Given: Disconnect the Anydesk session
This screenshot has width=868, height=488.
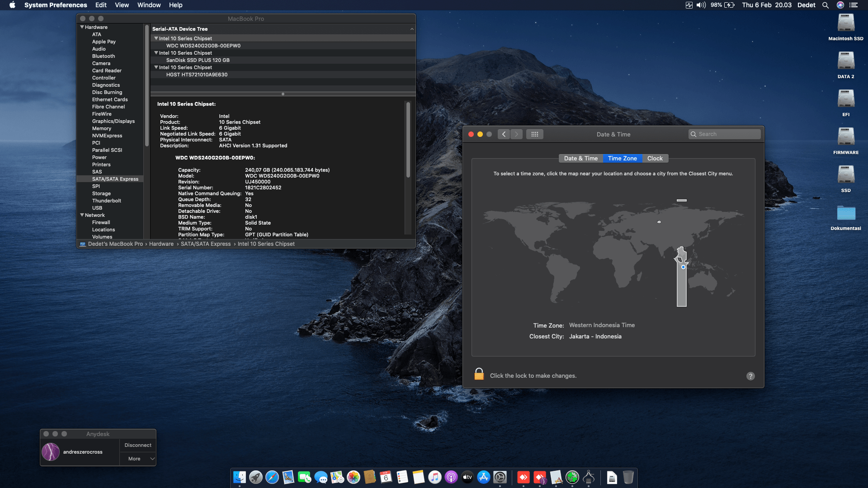Looking at the screenshot, I should click(x=138, y=445).
